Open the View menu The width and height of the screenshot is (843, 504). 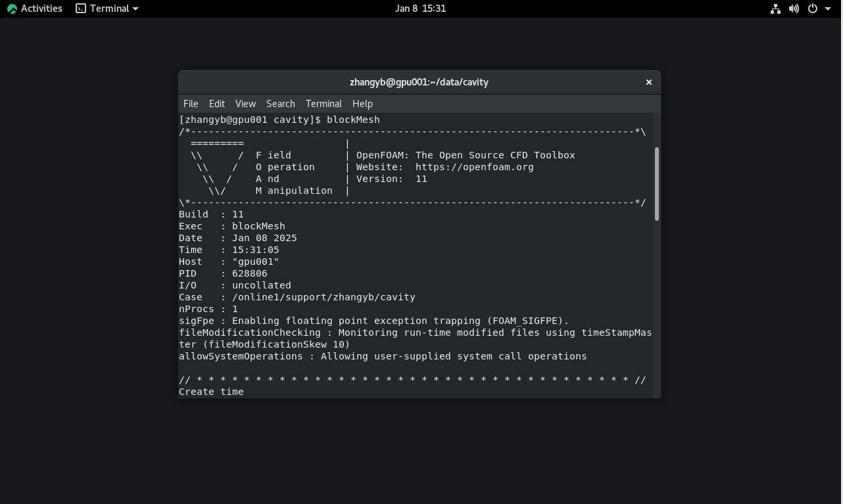click(245, 104)
